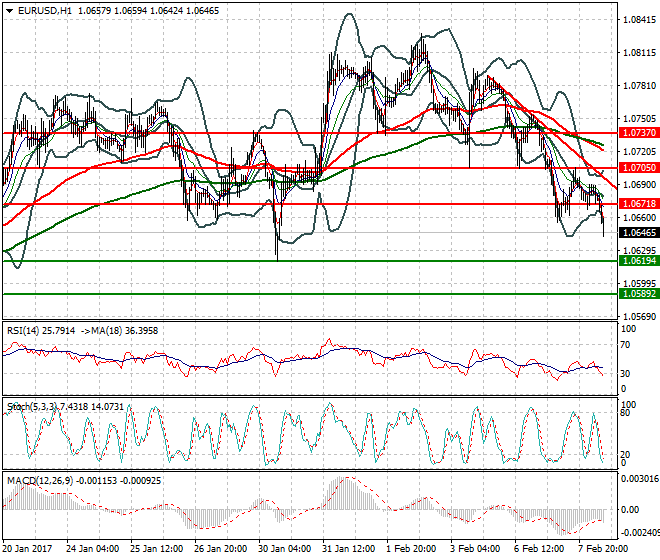Viewport: 660px width, 560px height.
Task: Select the 1.05995 price scale value
Action: pyautogui.click(x=639, y=283)
